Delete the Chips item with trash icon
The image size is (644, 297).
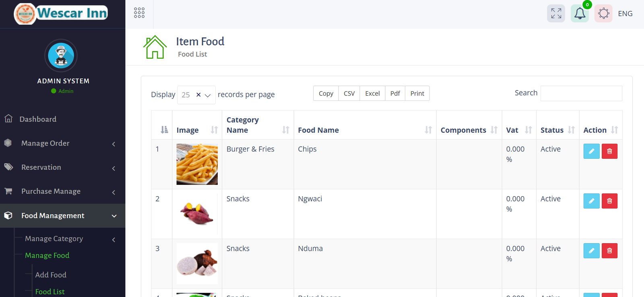point(609,151)
